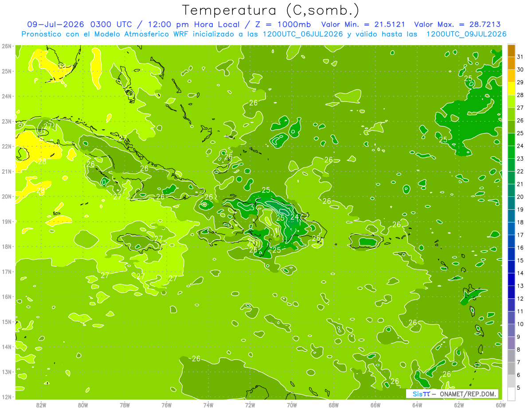Click the "82W" longitude axis label
The width and height of the screenshot is (532, 411).
click(x=41, y=404)
